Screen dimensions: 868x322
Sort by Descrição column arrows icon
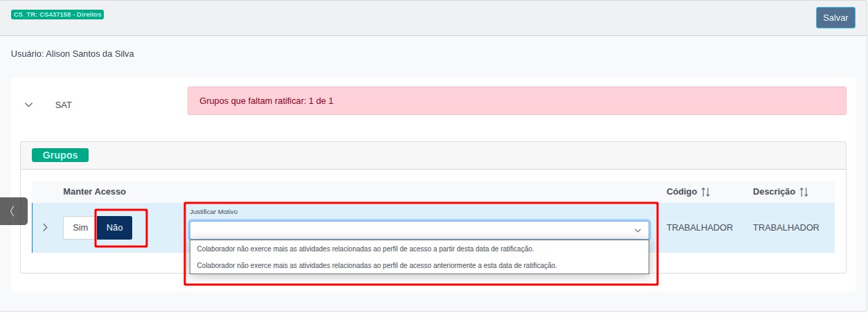[x=804, y=192]
